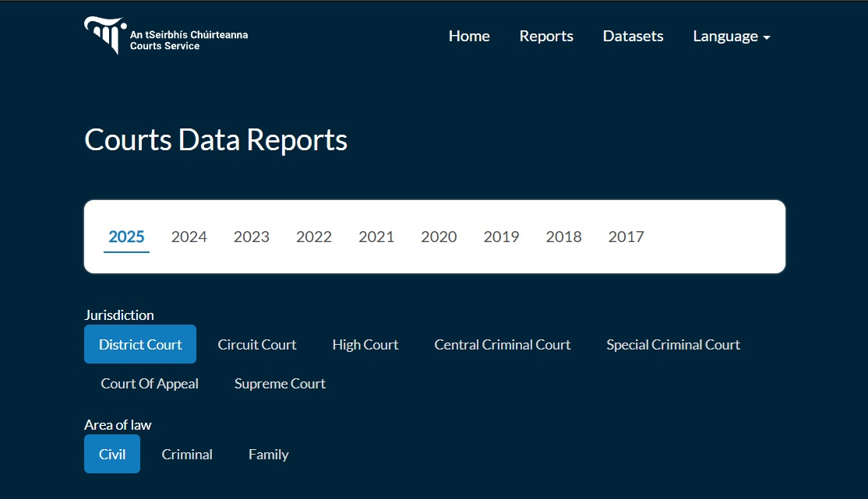Select District Court jurisdiction

coord(140,344)
